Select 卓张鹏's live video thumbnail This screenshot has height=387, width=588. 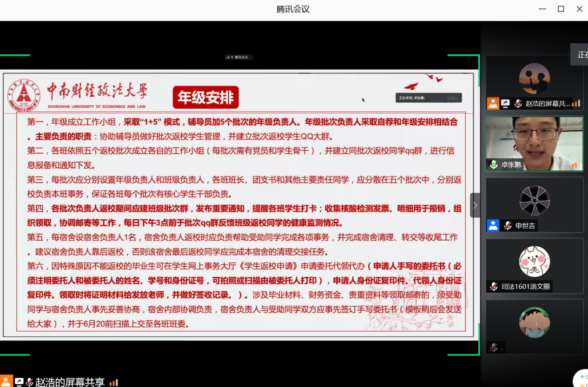click(534, 139)
